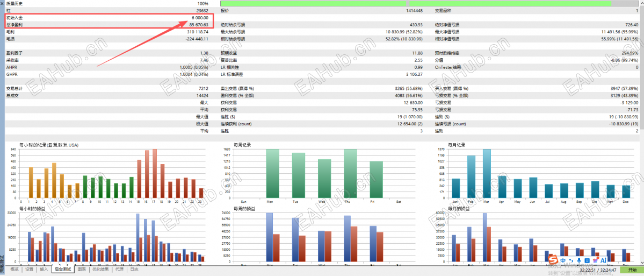Click the AHPR value 1.0005 (0.05%)
Screen dimensions: 644x276
pyautogui.click(x=194, y=67)
